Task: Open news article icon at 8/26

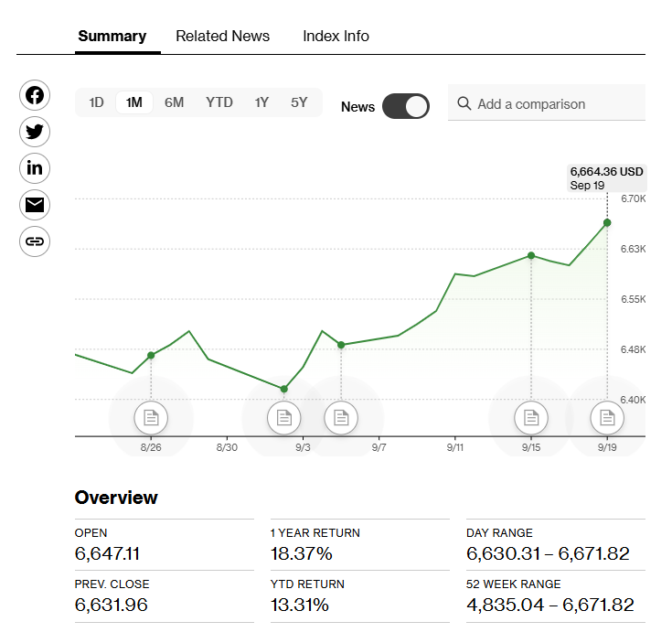Action: tap(151, 418)
